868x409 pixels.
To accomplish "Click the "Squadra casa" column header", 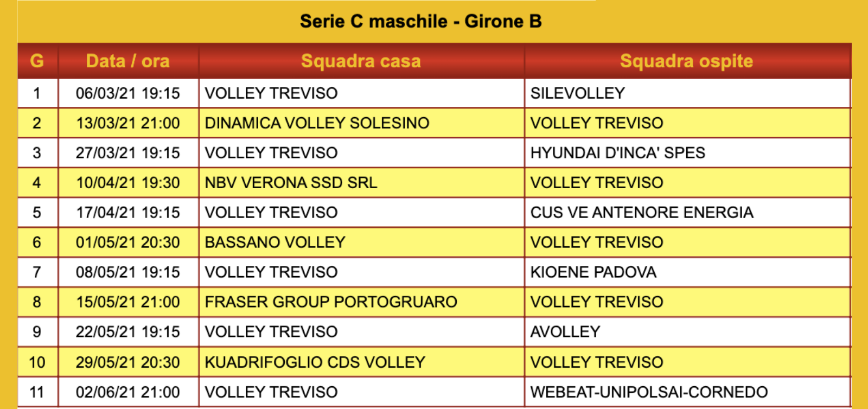I will (x=361, y=61).
